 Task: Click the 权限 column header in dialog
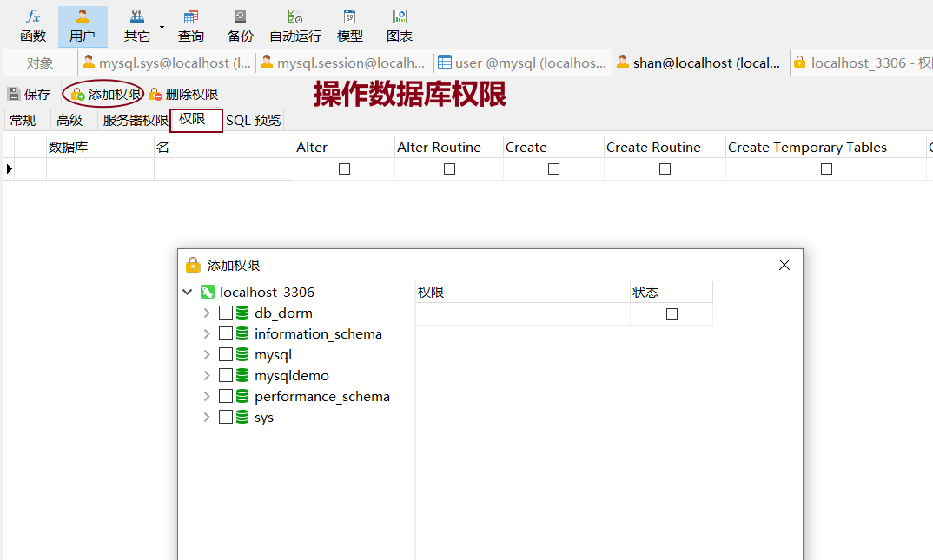click(x=522, y=292)
